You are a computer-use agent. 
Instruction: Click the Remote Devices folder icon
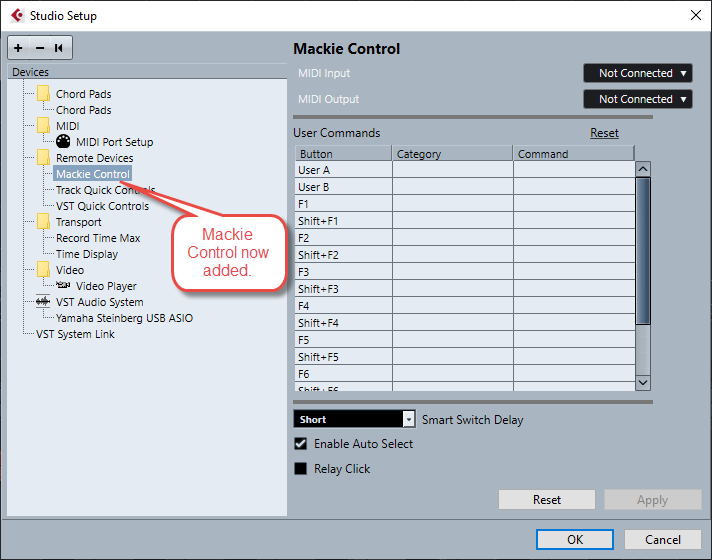[44, 158]
